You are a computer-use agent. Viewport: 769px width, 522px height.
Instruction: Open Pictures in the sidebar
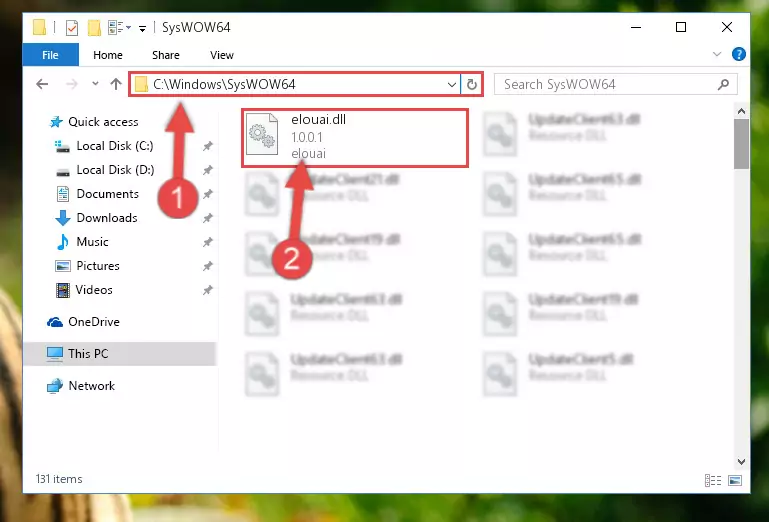click(98, 266)
